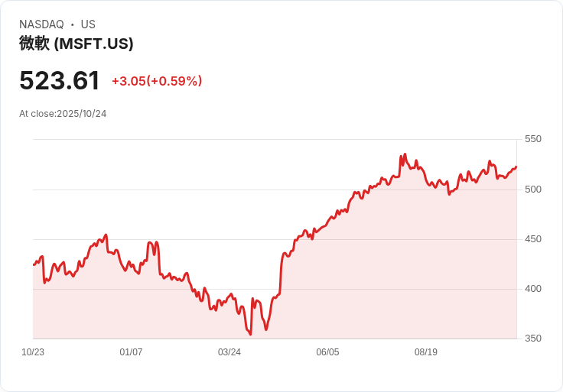Select the 450 price axis label
Image resolution: width=563 pixels, height=392 pixels.
click(x=532, y=238)
